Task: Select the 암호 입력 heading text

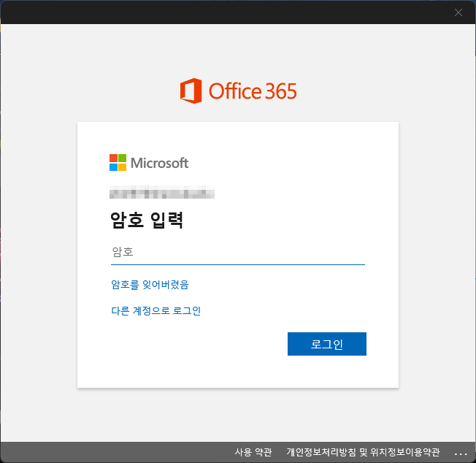Action: coord(147,220)
